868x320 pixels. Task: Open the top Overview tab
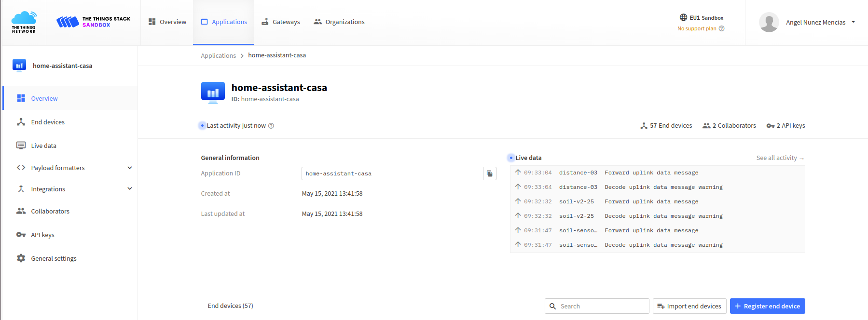(167, 22)
